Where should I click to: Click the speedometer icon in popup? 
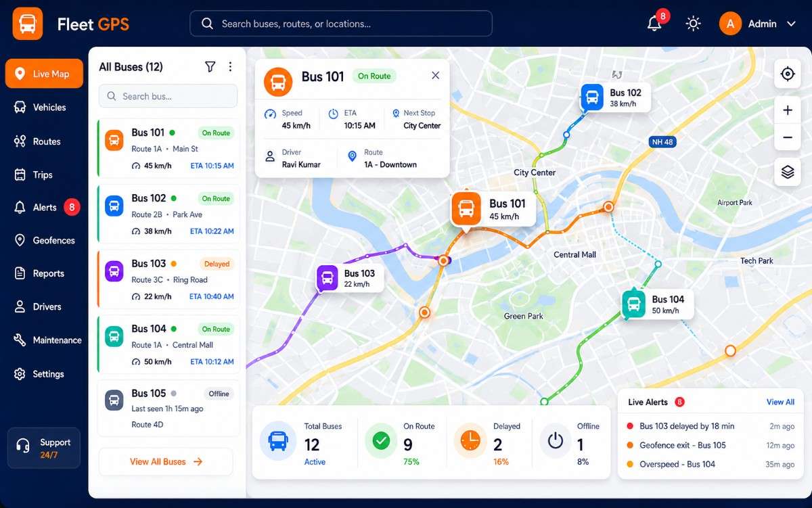tap(270, 114)
